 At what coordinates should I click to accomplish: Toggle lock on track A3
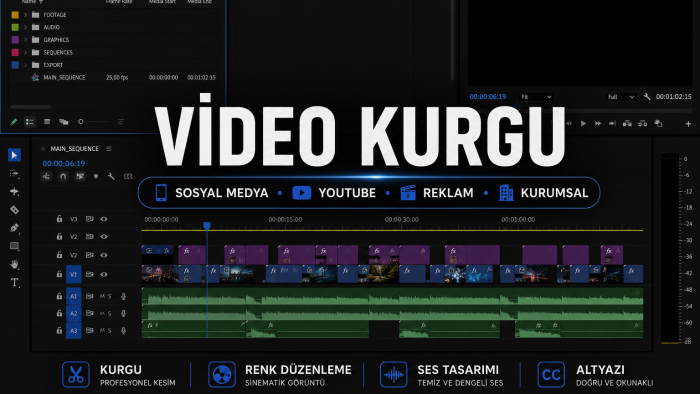59,330
